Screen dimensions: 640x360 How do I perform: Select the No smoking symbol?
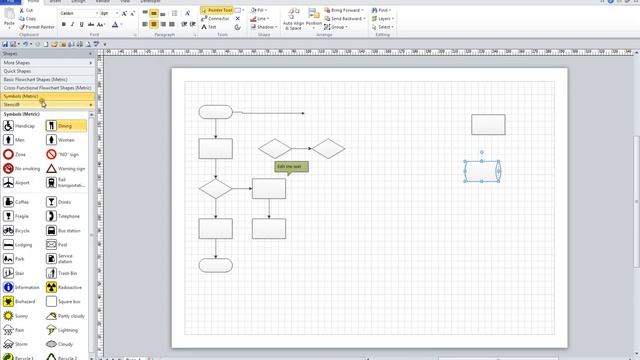click(x=22, y=169)
